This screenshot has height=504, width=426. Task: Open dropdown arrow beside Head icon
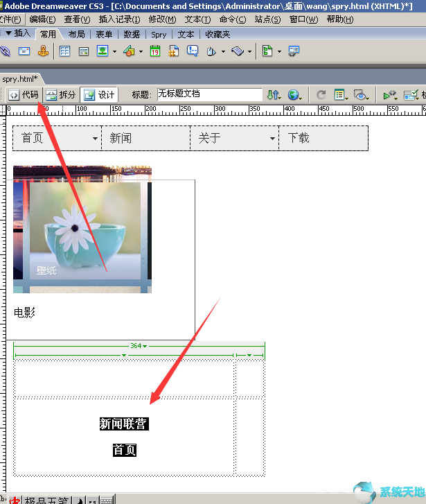click(223, 51)
